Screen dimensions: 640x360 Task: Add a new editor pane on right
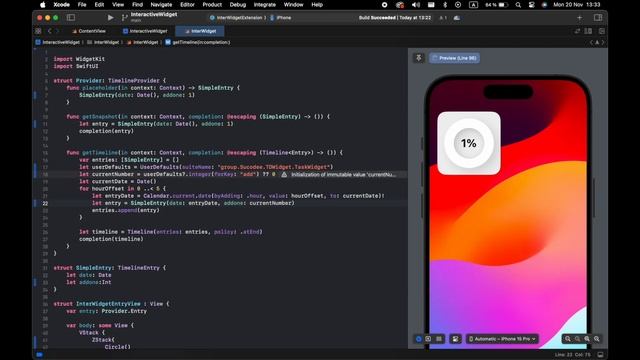pos(602,31)
